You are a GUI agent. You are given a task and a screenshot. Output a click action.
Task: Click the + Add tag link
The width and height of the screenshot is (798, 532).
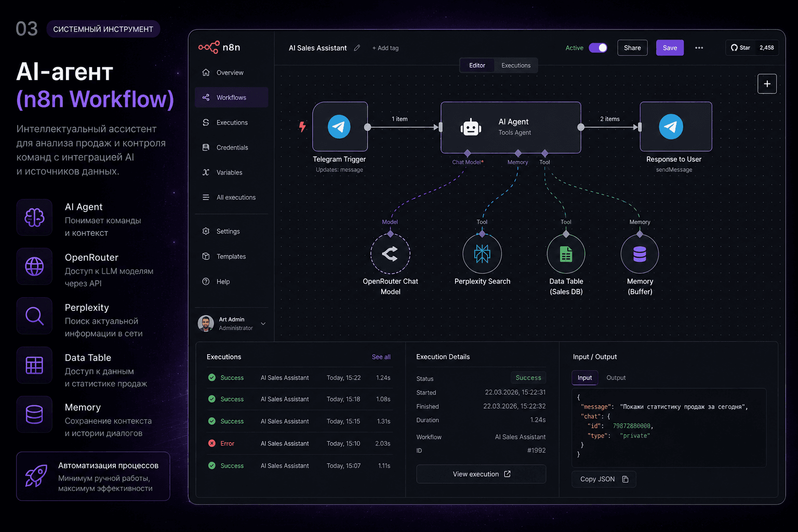click(385, 48)
